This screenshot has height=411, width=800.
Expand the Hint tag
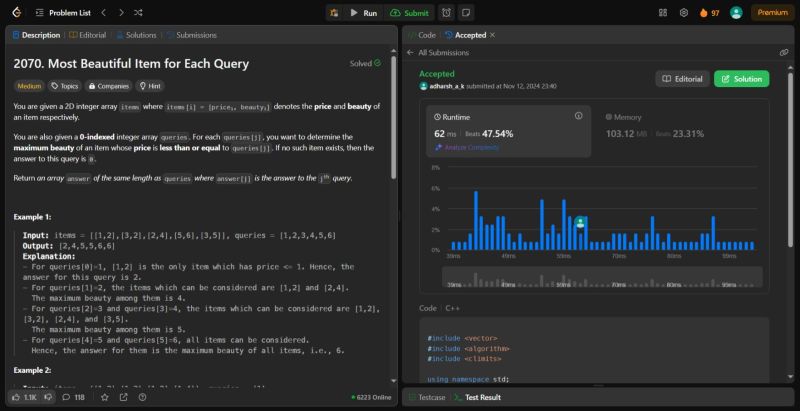click(151, 86)
